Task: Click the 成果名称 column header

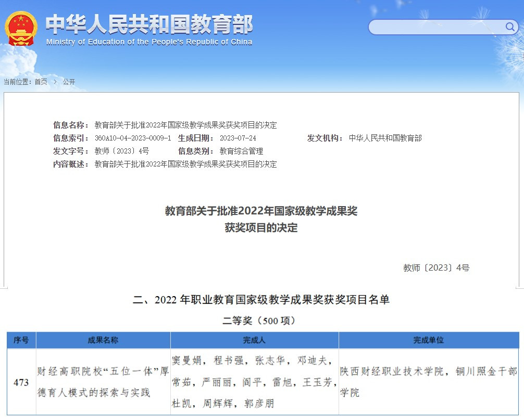Action: [103, 340]
